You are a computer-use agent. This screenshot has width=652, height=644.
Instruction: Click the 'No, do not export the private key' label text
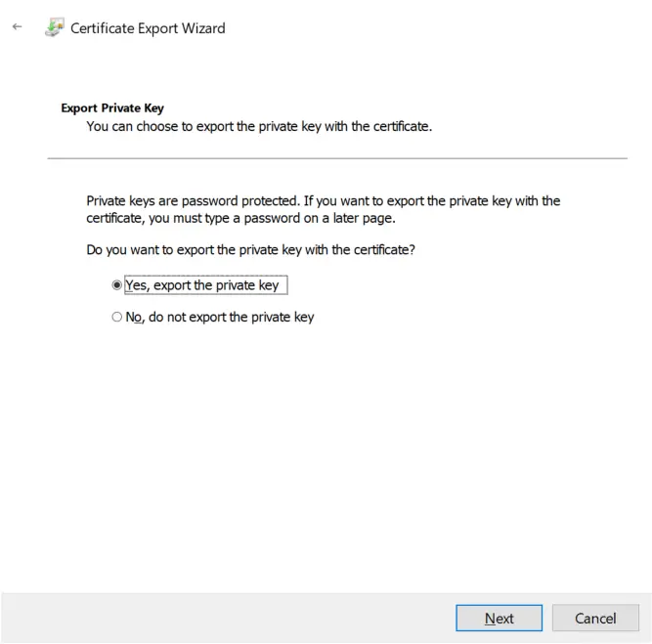click(x=220, y=317)
